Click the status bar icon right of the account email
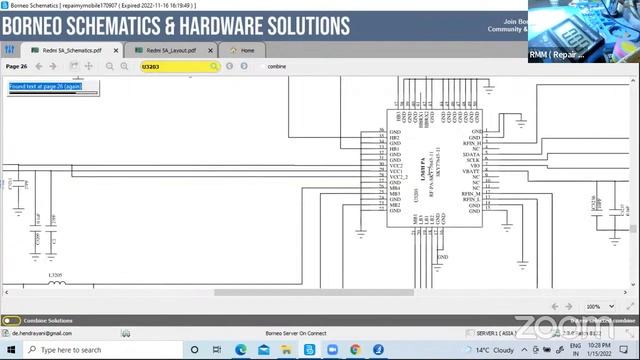Image resolution: width=640 pixels, height=360 pixels. tap(126, 334)
